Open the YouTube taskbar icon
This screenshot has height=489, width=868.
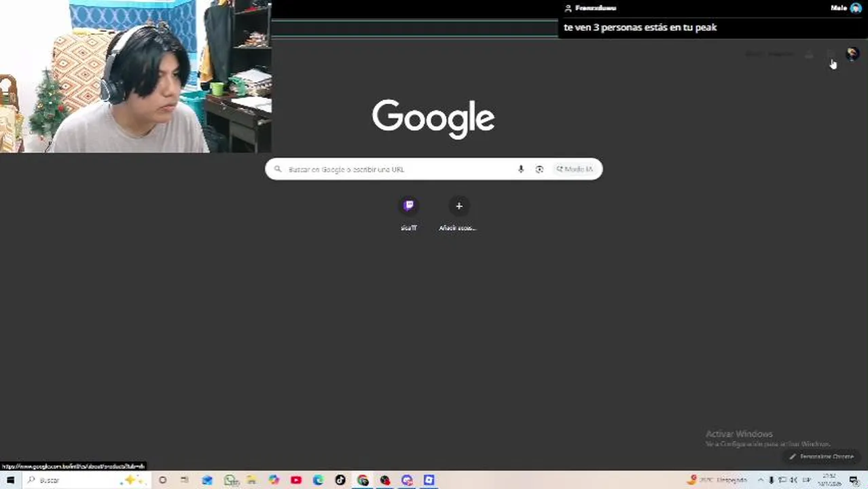tap(296, 480)
